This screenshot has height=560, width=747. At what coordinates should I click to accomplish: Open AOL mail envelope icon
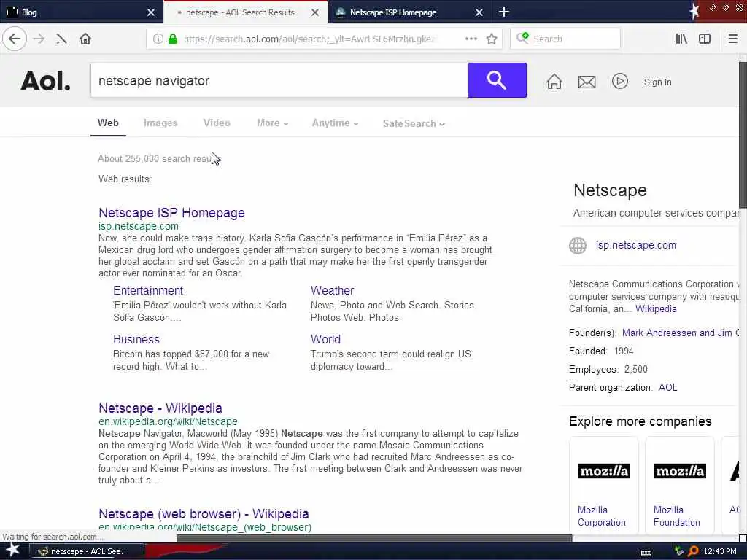click(587, 82)
